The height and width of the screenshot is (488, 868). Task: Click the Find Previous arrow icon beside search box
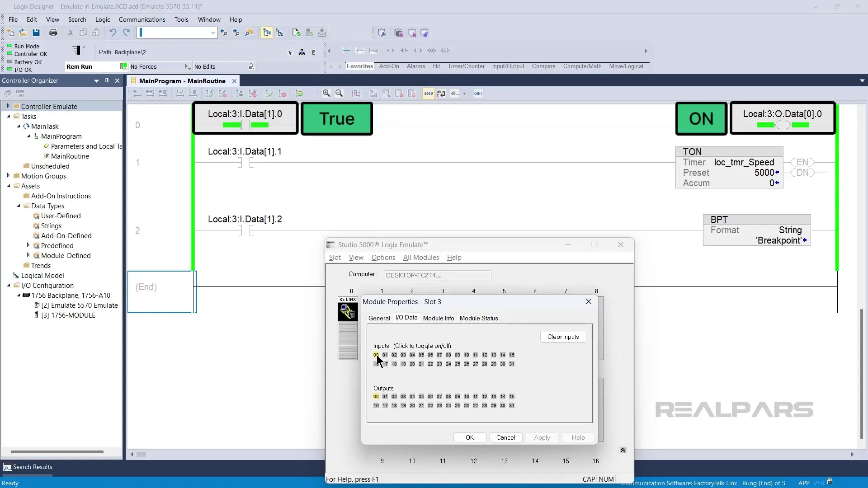(x=224, y=33)
